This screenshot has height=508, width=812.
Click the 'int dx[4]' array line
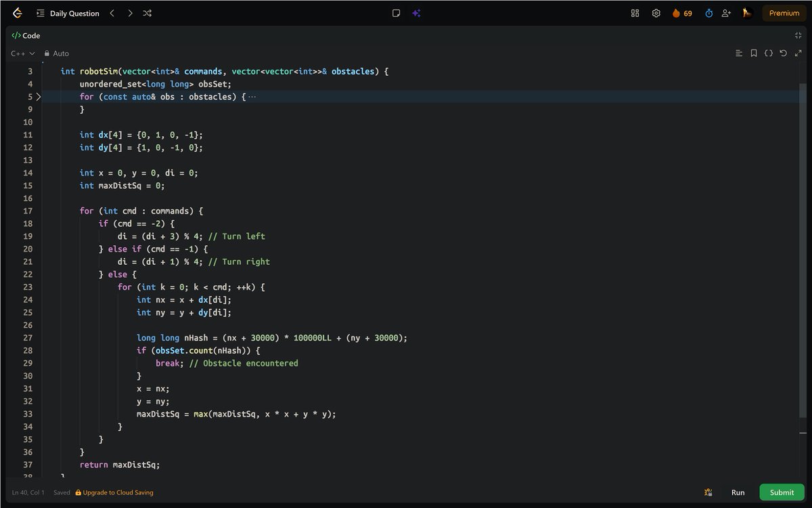(x=141, y=135)
